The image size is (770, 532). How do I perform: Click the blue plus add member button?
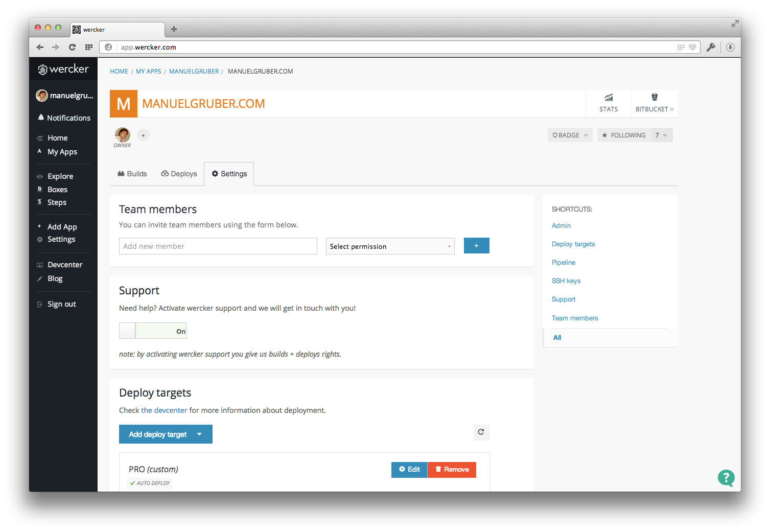tap(477, 246)
